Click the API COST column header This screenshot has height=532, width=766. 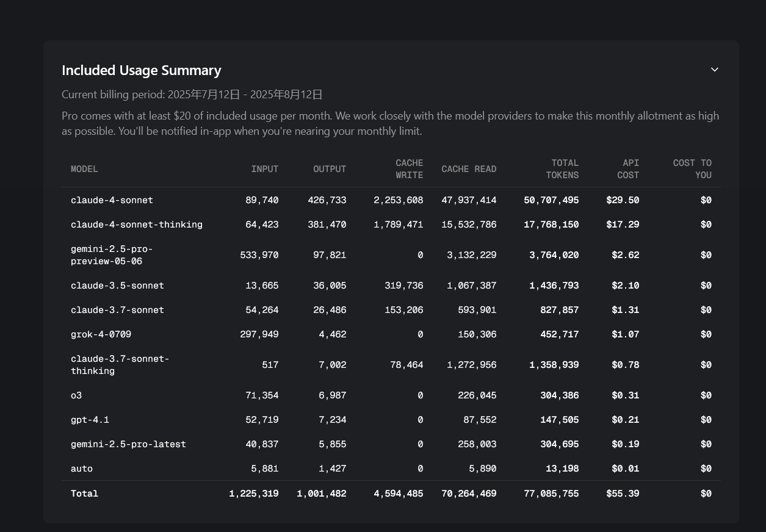628,169
